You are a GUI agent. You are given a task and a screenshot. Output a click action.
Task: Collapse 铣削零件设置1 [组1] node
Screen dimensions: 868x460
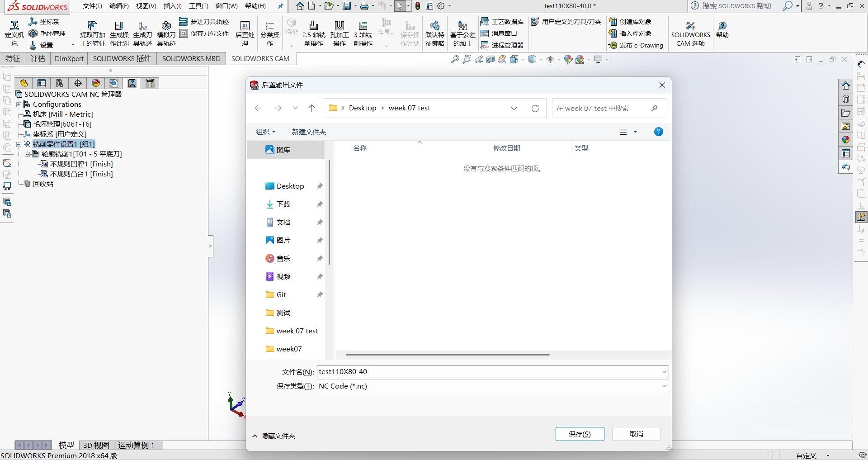[x=19, y=144]
